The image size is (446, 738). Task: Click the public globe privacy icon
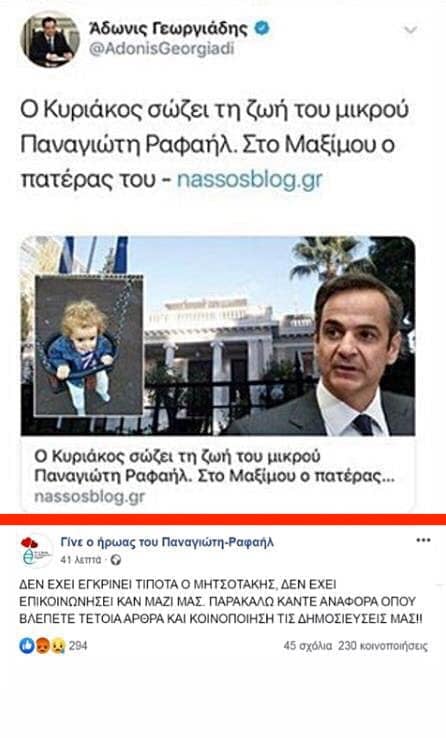(116, 560)
